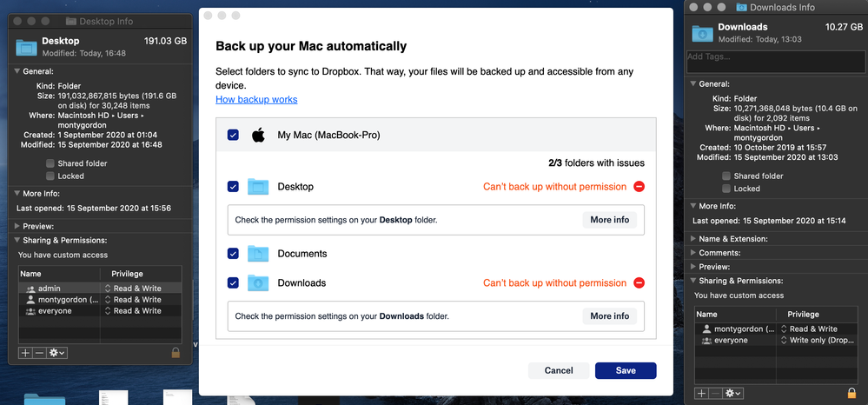This screenshot has width=868, height=405.
Task: Click the Add Tags field in Downloads Info
Action: [775, 62]
